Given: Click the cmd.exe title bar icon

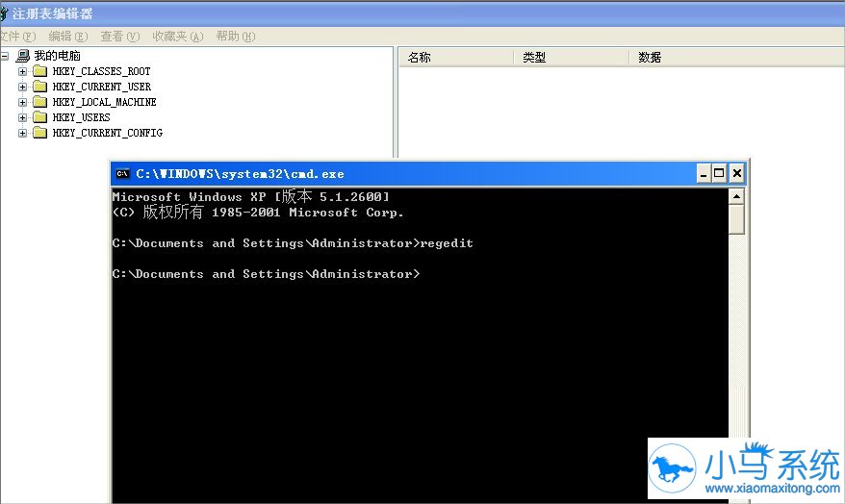Looking at the screenshot, I should click(122, 173).
